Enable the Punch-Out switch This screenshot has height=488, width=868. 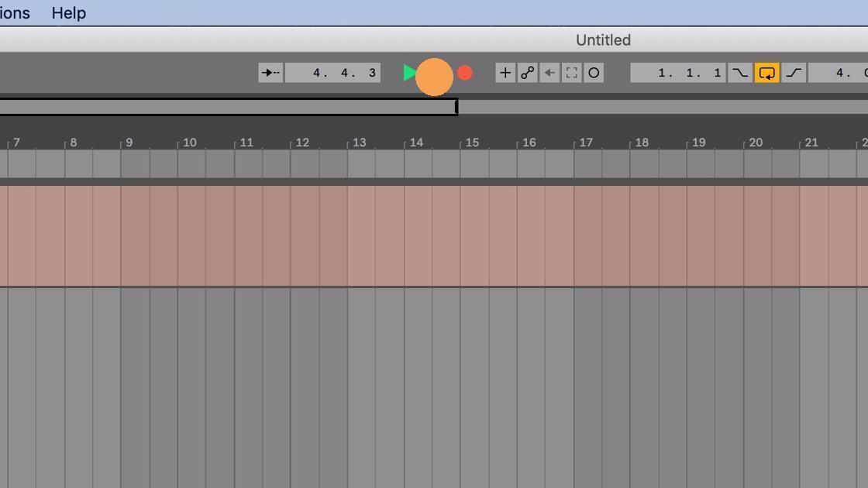tap(793, 72)
